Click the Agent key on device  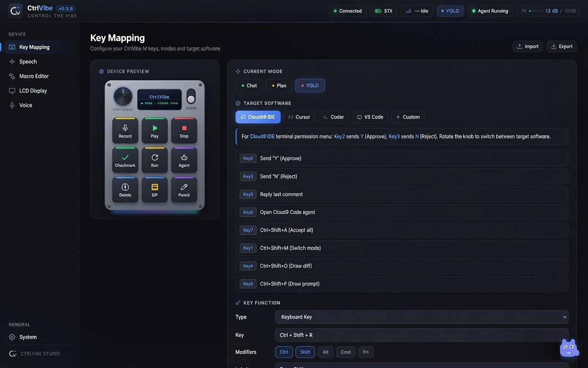(184, 160)
